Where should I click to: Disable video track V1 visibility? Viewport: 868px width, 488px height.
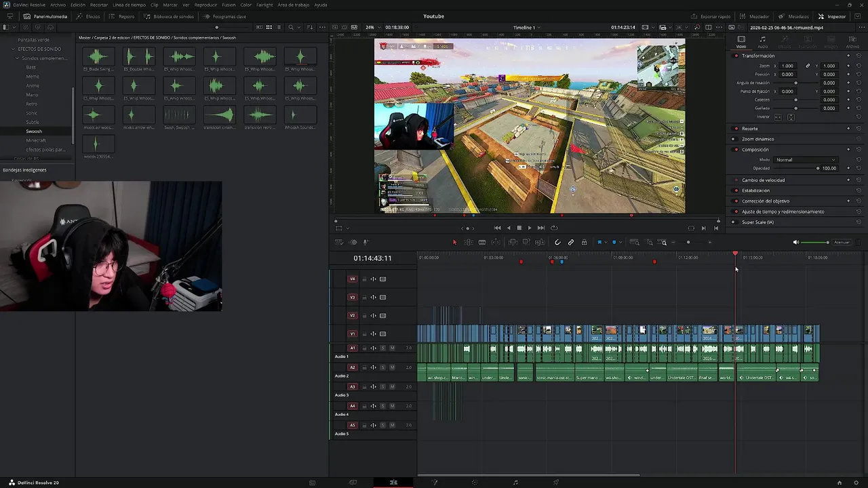click(x=382, y=333)
